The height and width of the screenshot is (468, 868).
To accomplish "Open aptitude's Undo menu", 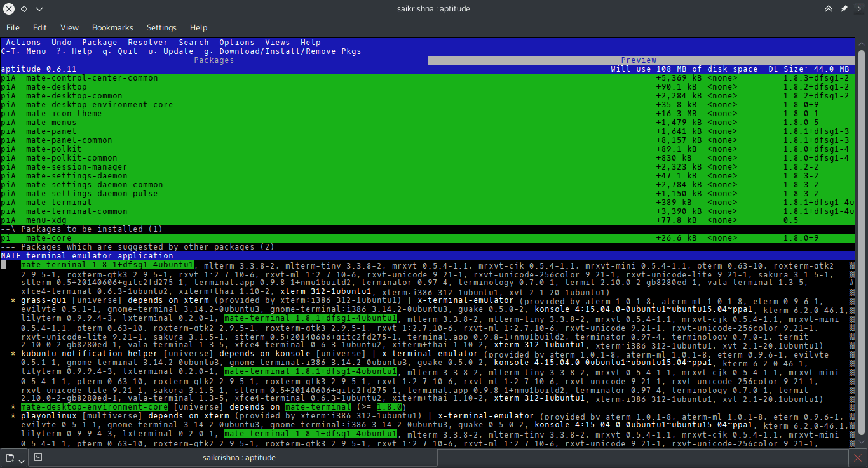I will pos(62,43).
